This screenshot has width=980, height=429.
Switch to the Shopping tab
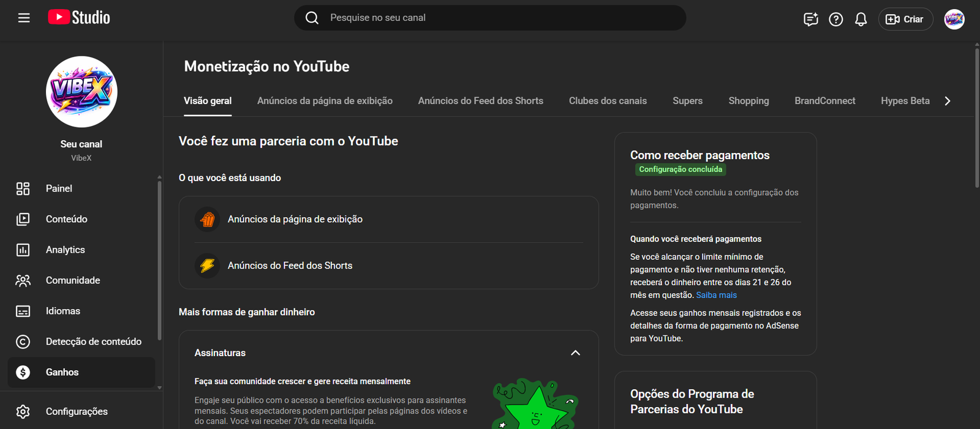pos(748,101)
